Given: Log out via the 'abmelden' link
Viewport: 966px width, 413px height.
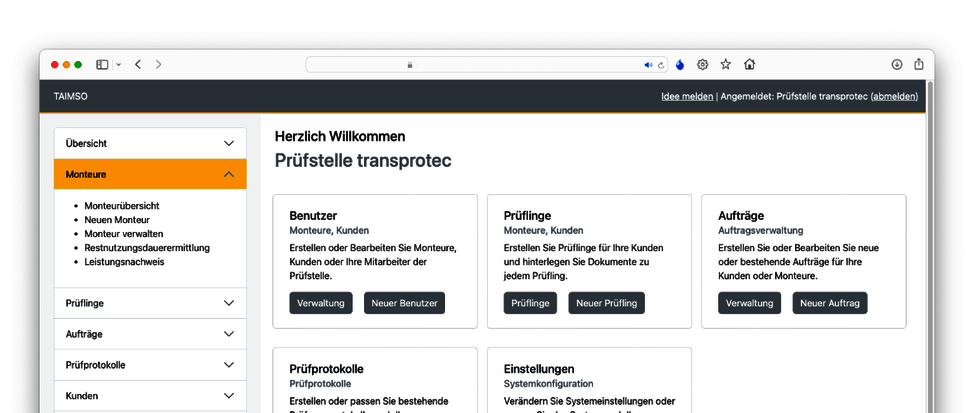Looking at the screenshot, I should coord(894,97).
